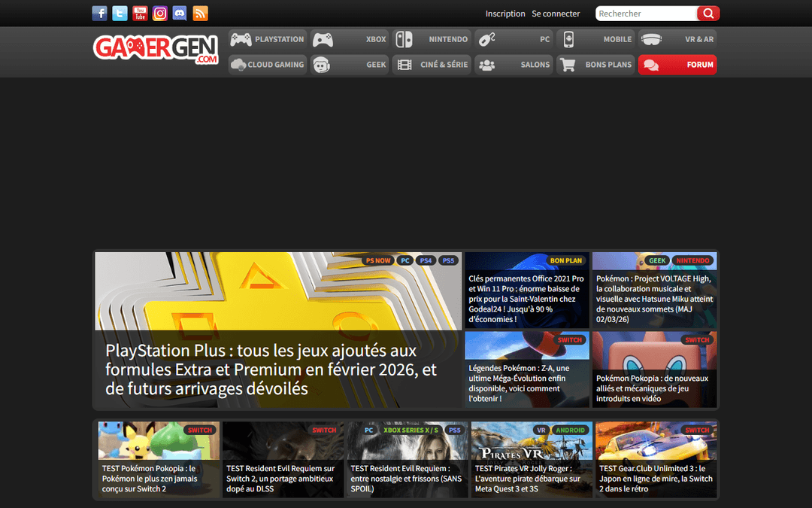The image size is (812, 508).
Task: Open the SALONS menu label
Action: click(x=535, y=65)
